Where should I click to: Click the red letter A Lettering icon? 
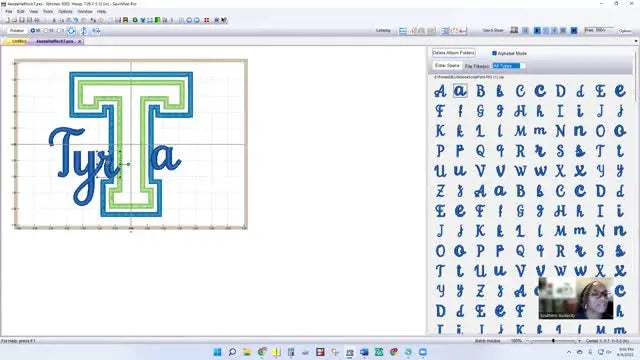tap(413, 31)
